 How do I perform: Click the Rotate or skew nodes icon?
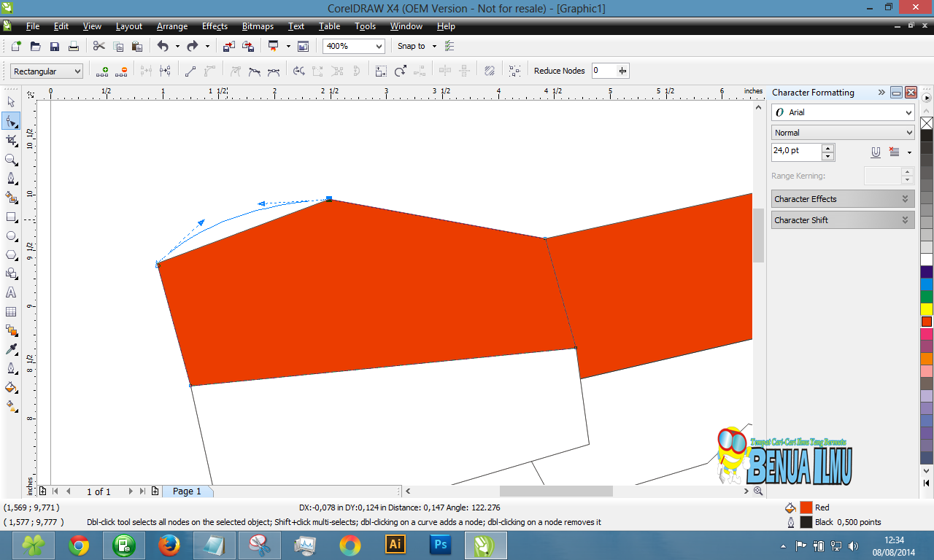click(x=401, y=71)
